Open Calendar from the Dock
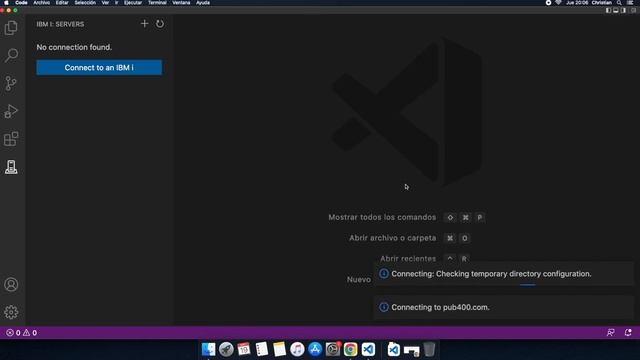 tap(244, 349)
